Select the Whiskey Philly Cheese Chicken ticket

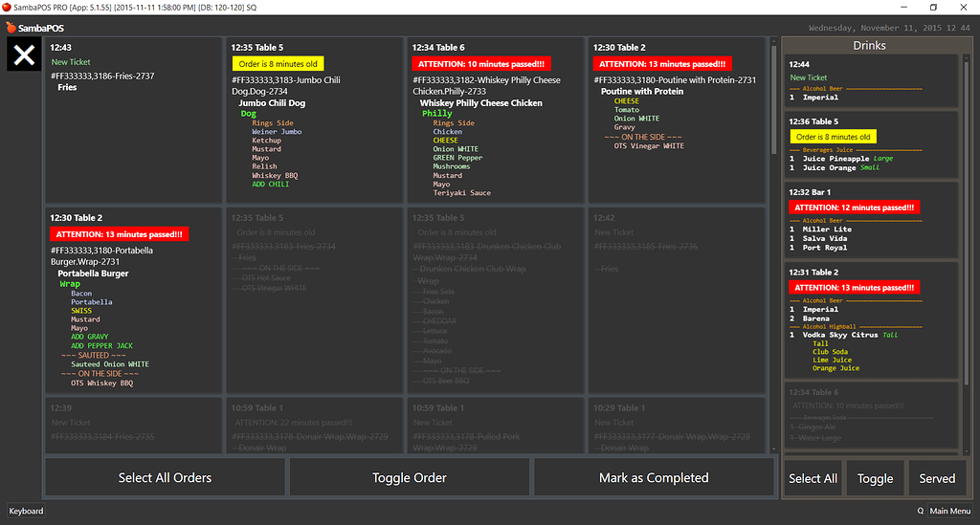tap(495, 120)
